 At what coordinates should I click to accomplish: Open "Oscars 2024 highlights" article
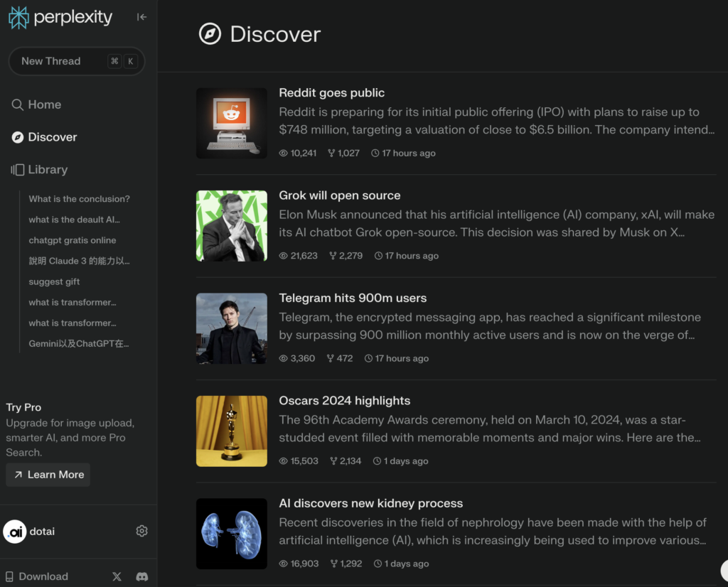345,401
